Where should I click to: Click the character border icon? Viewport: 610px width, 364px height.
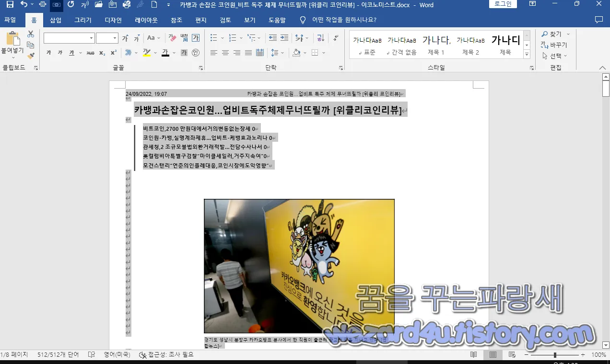pos(196,38)
